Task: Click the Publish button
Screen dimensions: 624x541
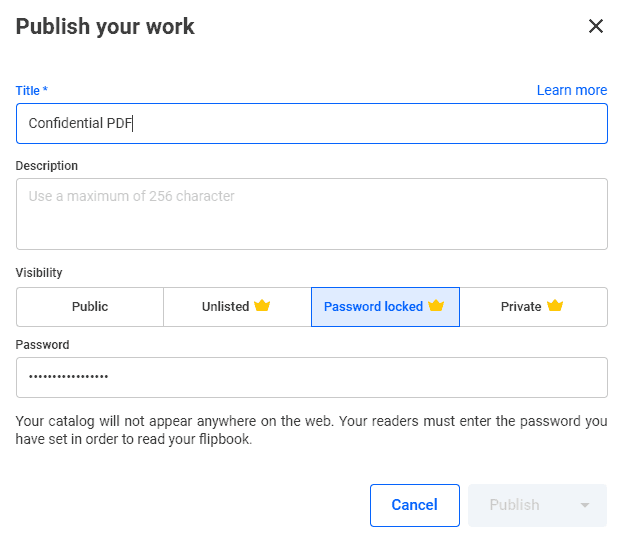Action: click(x=515, y=505)
